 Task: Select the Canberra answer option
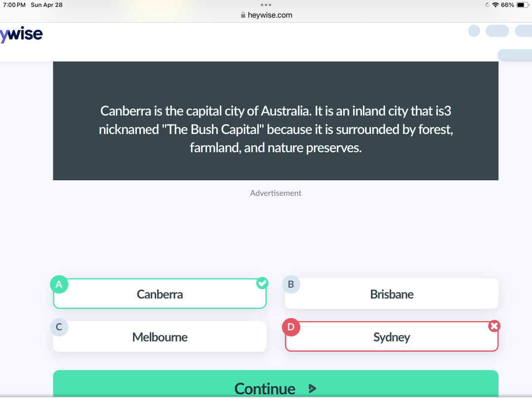160,294
